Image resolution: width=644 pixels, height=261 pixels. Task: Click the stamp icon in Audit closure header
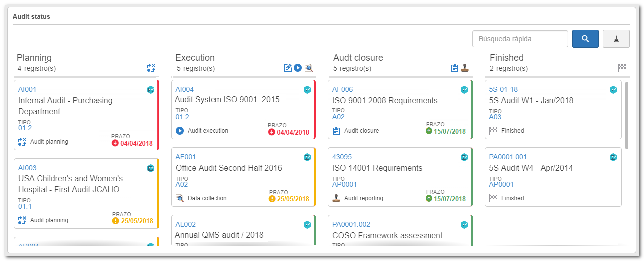465,68
